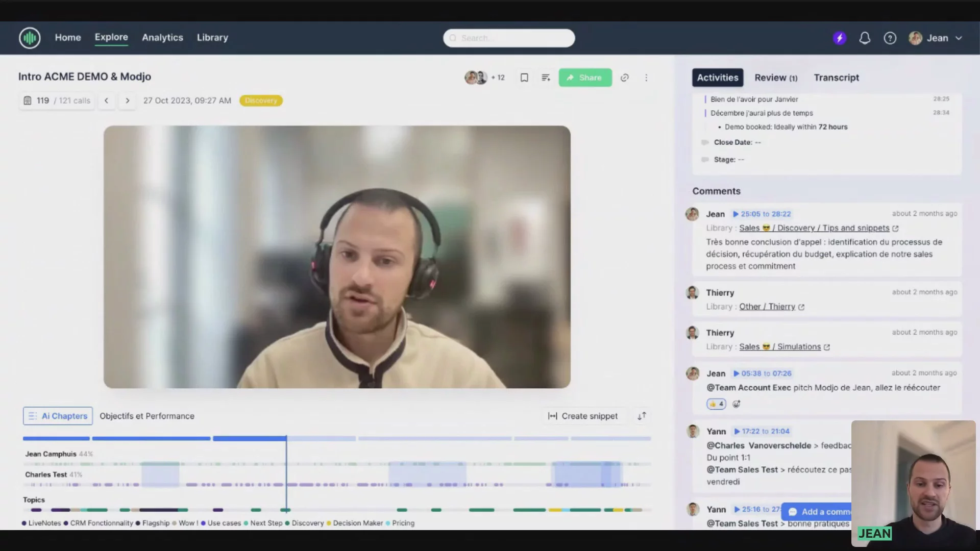The width and height of the screenshot is (980, 551).
Task: Toggle the Decision Maker topic legend
Action: click(x=355, y=523)
